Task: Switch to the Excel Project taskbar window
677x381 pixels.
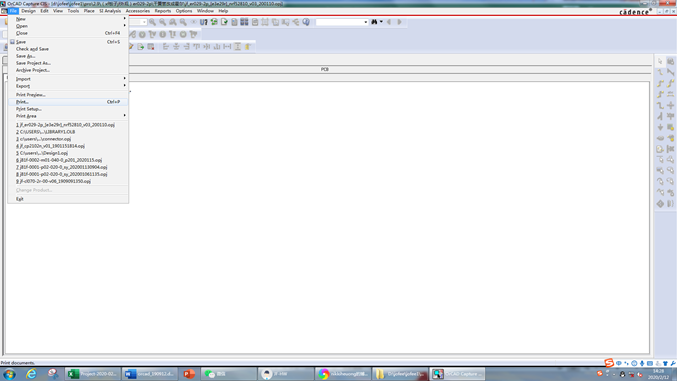Action: [x=93, y=374]
